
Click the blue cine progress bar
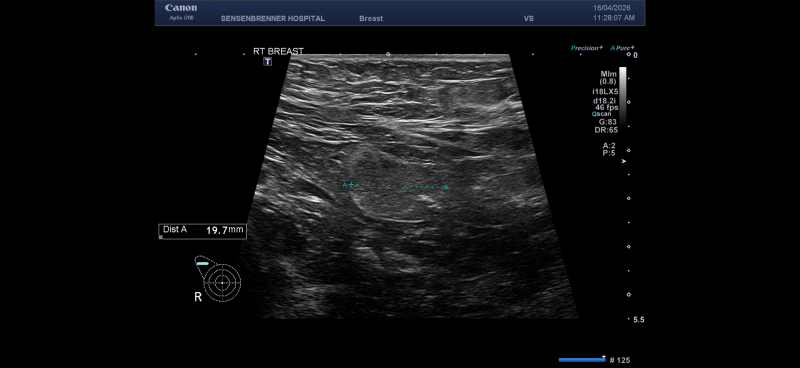pos(582,360)
